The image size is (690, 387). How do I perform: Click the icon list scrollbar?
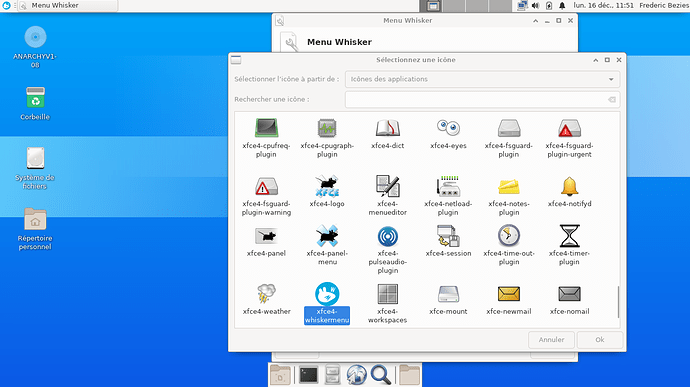coord(618,302)
